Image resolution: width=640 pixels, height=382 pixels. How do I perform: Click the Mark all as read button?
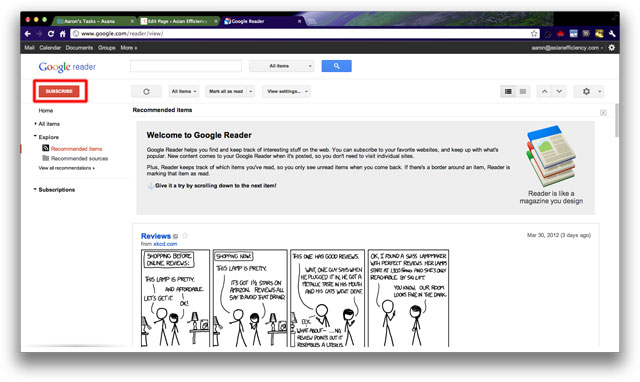(x=226, y=91)
